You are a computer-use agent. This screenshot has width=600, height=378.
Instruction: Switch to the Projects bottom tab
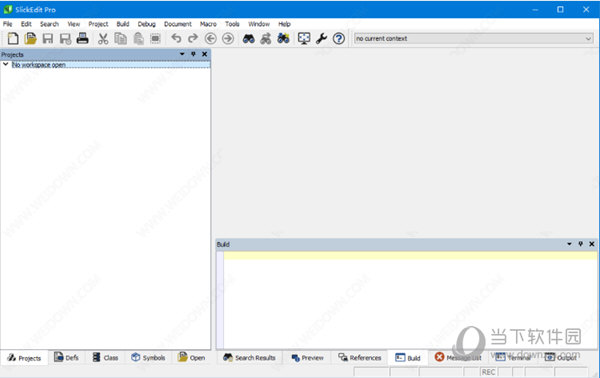point(24,358)
